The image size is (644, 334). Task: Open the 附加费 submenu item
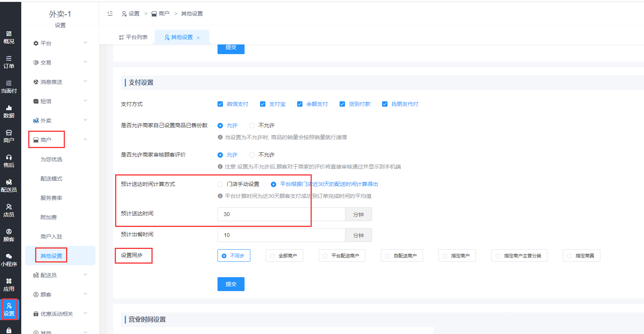coord(49,217)
